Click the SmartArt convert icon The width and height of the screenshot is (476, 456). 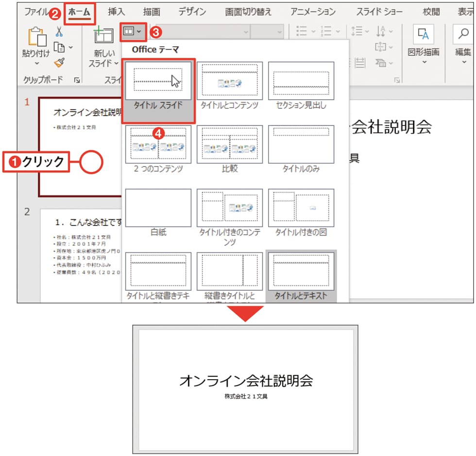(381, 63)
